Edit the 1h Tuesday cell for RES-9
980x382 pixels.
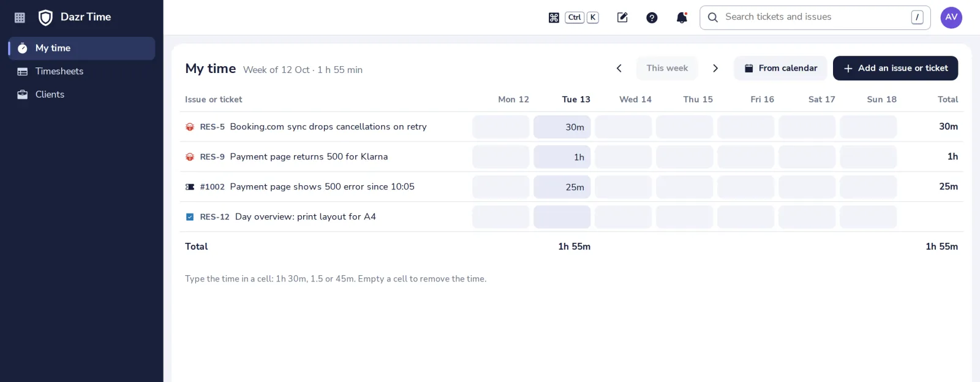[x=562, y=157]
